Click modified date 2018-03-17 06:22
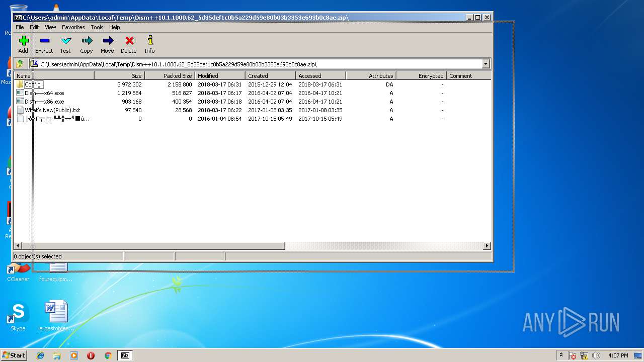Image resolution: width=644 pixels, height=362 pixels. 219,110
